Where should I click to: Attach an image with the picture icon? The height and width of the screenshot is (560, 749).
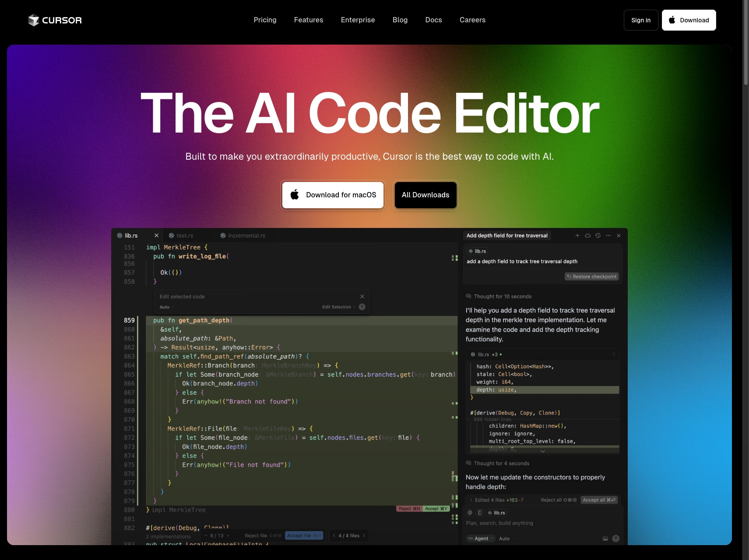(x=605, y=539)
